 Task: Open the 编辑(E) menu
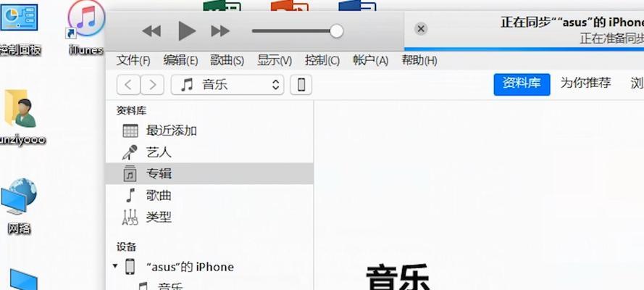[x=180, y=61]
